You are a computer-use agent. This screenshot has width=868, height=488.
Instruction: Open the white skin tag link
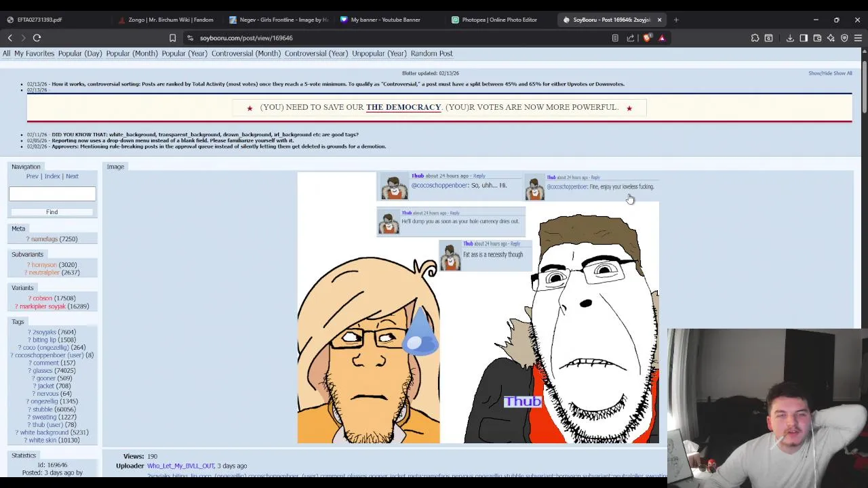pos(43,441)
